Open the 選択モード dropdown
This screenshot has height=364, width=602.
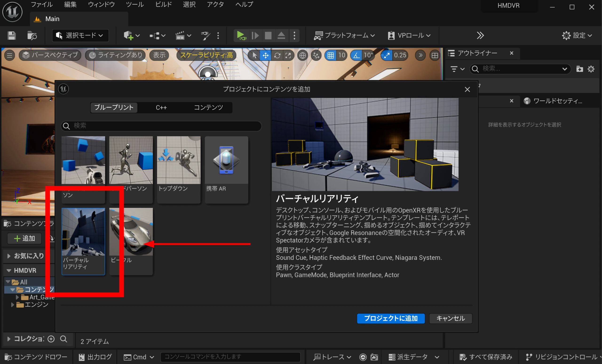[80, 36]
